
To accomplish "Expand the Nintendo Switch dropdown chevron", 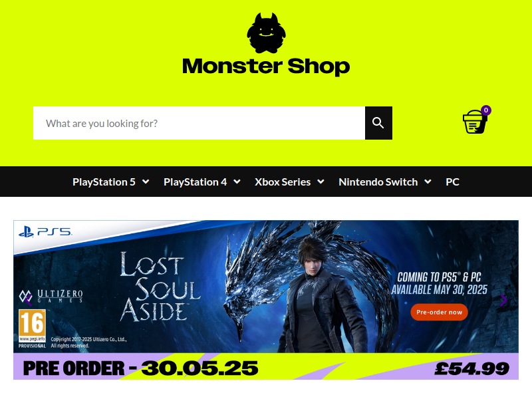I will [x=428, y=182].
